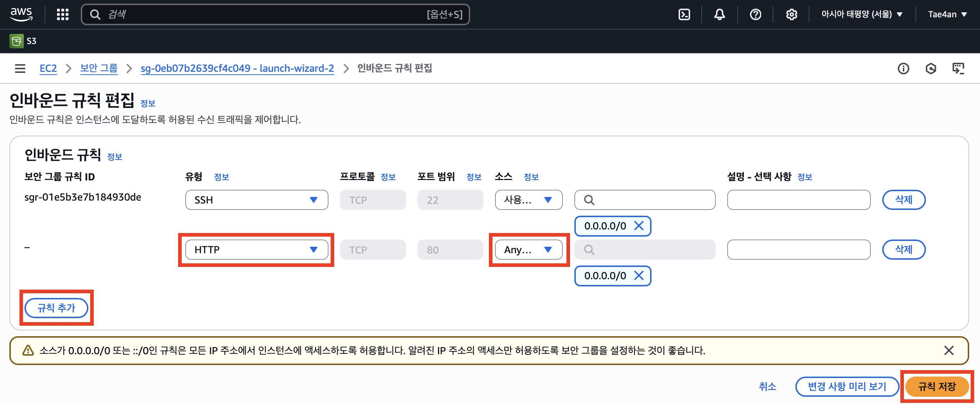Open the Asia Pacific (Seoul) region dropdown
Image resolution: width=980 pixels, height=404 pixels.
point(862,14)
